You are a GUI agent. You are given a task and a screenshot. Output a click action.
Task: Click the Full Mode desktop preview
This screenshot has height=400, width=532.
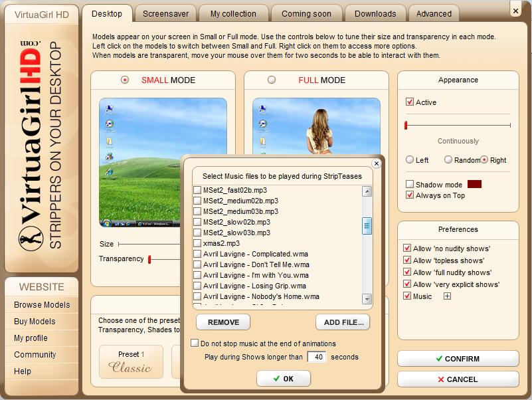click(317, 126)
